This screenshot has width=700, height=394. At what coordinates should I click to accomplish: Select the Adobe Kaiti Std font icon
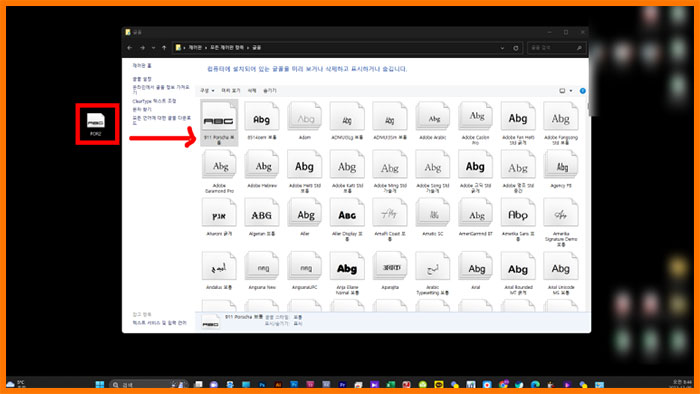347,165
